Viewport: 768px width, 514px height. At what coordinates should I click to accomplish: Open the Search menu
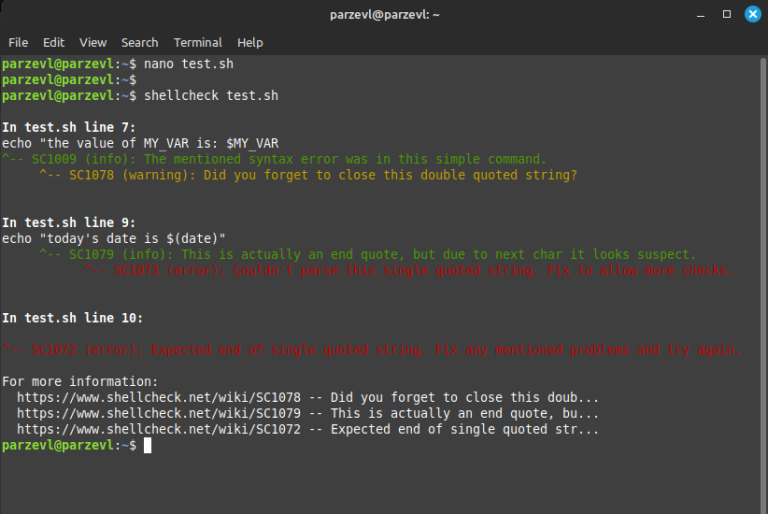pos(140,43)
